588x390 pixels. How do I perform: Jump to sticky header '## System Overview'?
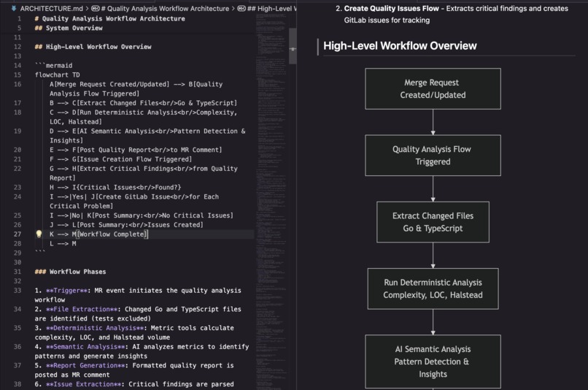69,28
